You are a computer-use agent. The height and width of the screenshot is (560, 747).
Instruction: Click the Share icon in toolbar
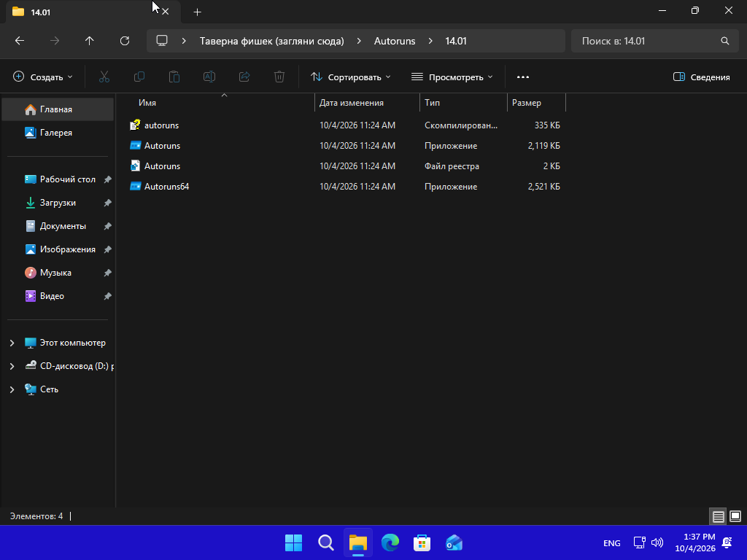pos(244,77)
